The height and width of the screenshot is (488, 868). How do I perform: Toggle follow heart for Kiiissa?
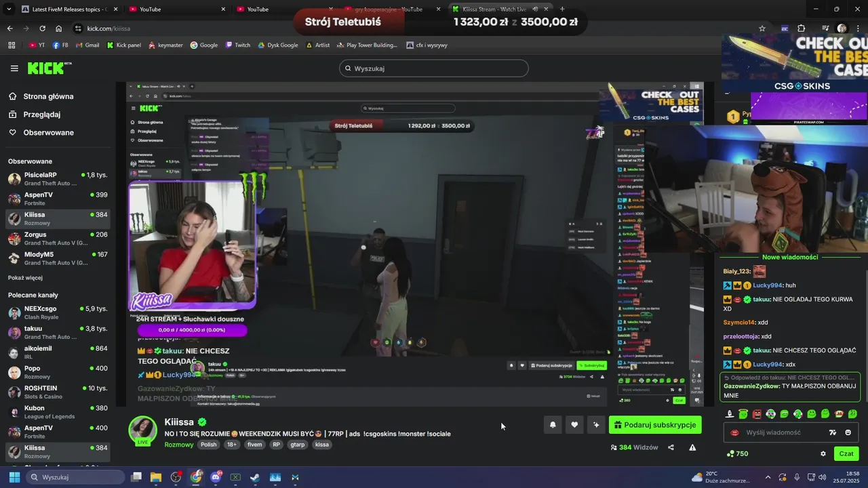(x=574, y=425)
